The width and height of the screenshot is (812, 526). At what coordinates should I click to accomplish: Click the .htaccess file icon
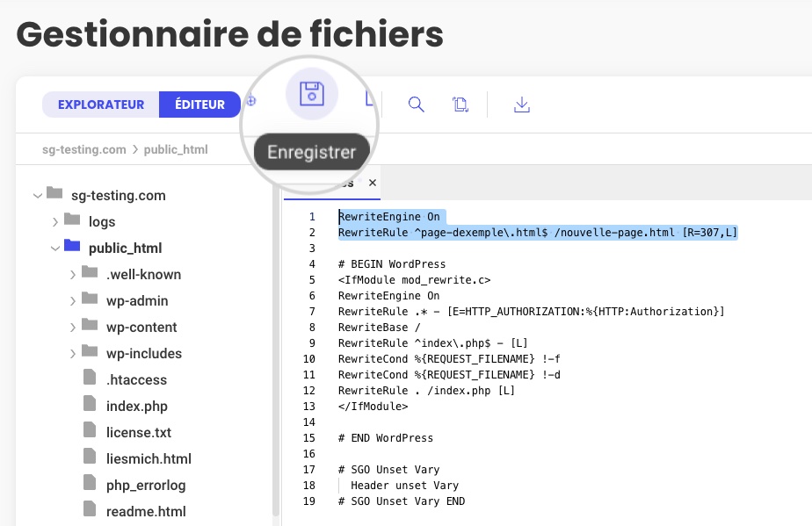click(90, 377)
